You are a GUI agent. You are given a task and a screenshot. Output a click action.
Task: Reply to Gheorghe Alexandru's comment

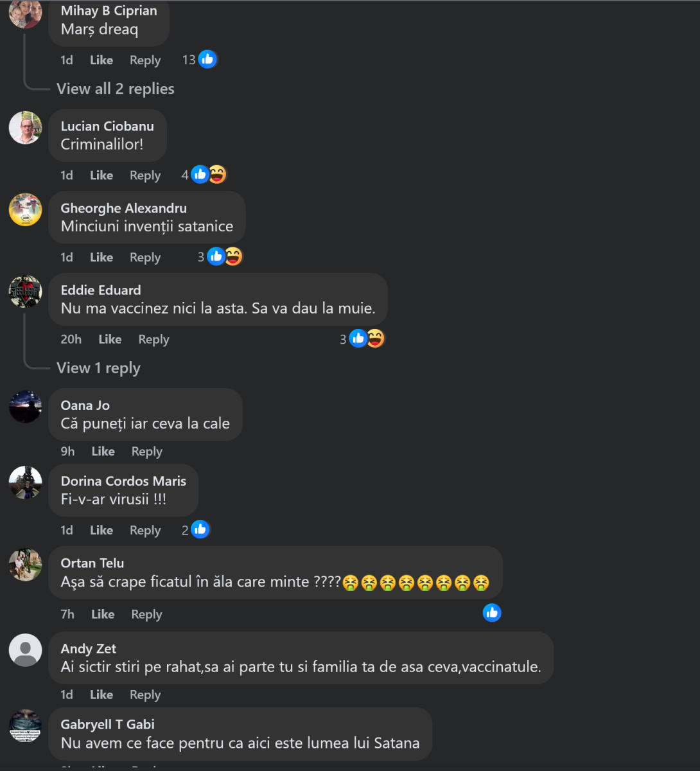tap(145, 257)
